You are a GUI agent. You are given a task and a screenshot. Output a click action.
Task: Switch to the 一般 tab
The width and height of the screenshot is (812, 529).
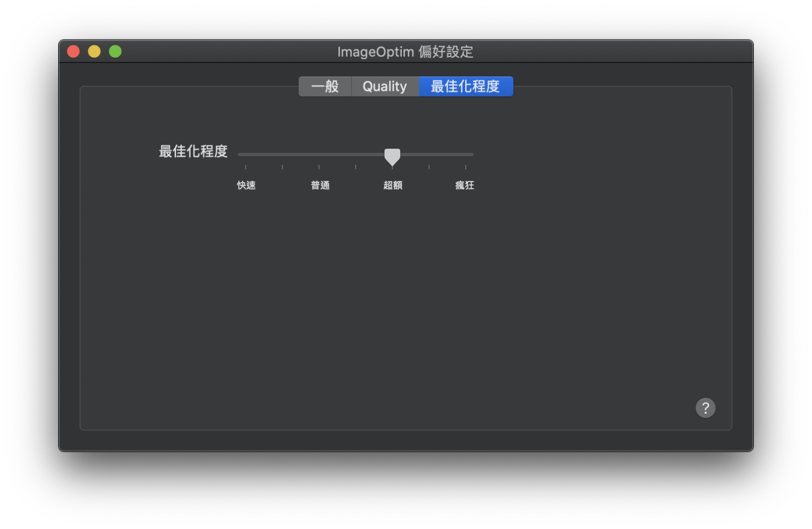click(325, 86)
